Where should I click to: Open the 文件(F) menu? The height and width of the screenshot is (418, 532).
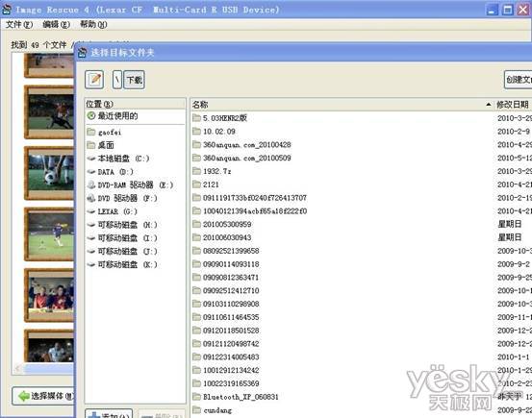[x=19, y=24]
